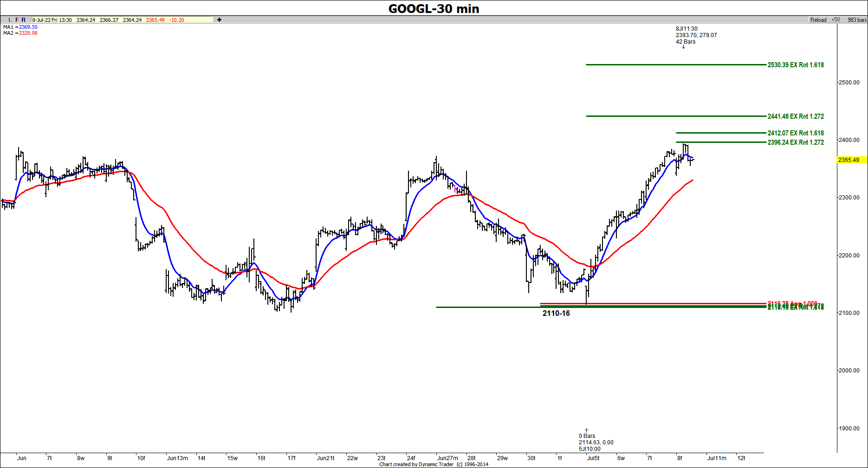This screenshot has width=868, height=468.
Task: Click the 2200.00 price axis label
Action: pos(849,256)
